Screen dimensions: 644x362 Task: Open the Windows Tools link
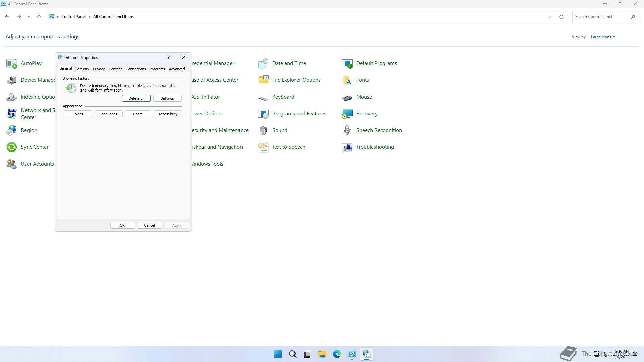click(x=207, y=164)
